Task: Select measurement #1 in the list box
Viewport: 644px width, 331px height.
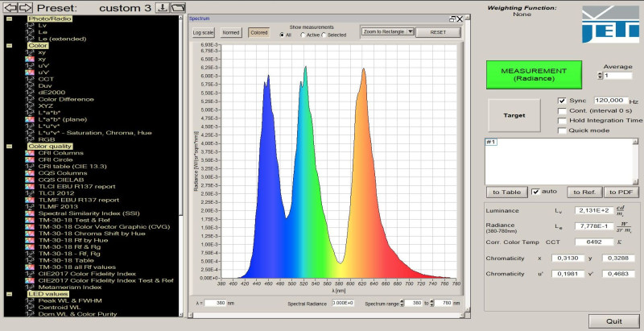Action: tap(491, 142)
